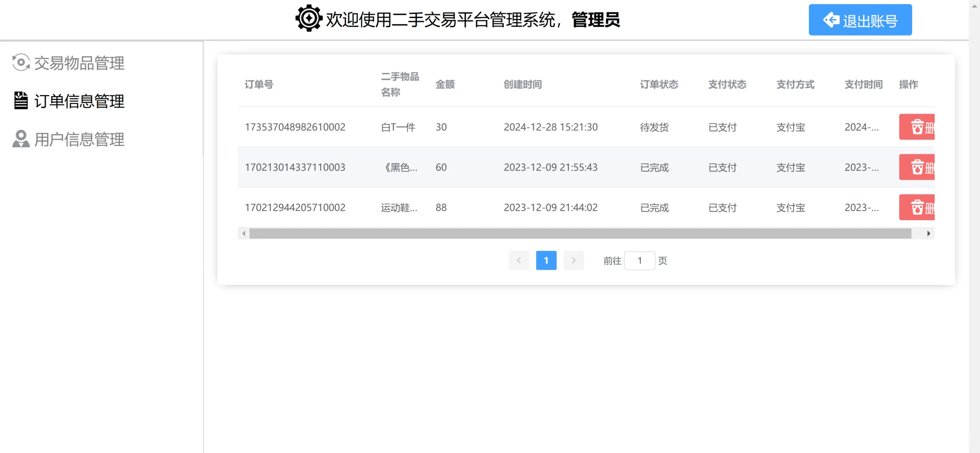Click the 前往 page number input field
980x453 pixels.
click(639, 260)
